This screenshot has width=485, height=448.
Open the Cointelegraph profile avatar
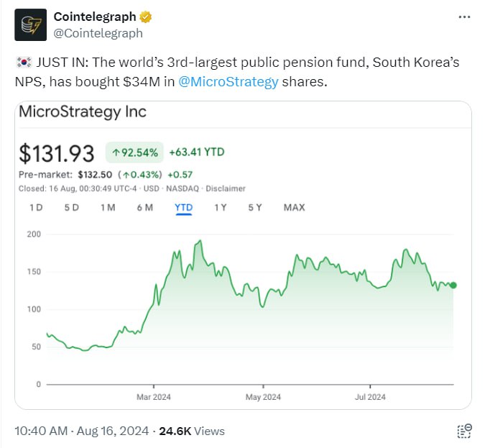coord(31,24)
